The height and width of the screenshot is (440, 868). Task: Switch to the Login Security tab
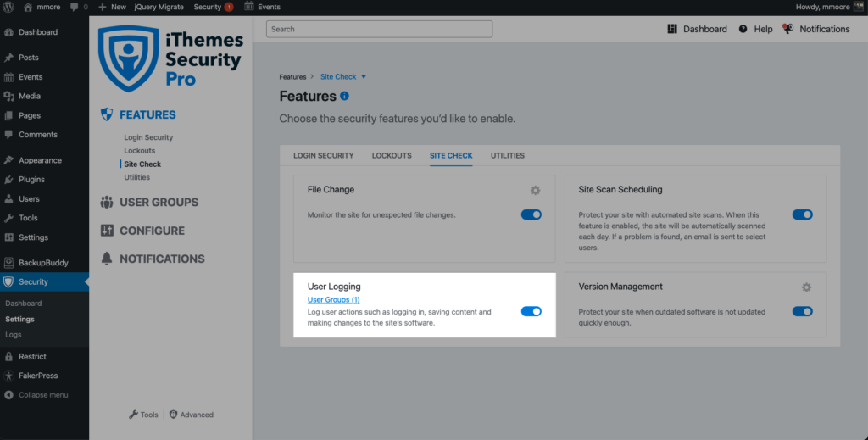tap(323, 155)
